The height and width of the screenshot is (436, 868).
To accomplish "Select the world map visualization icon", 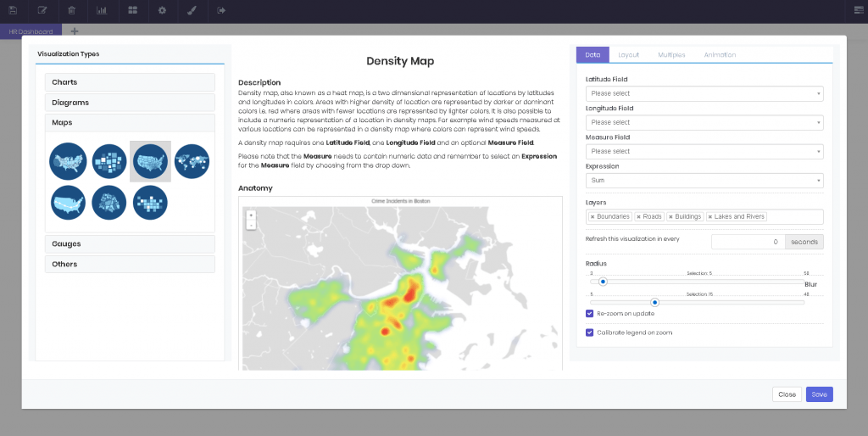I will pos(192,161).
